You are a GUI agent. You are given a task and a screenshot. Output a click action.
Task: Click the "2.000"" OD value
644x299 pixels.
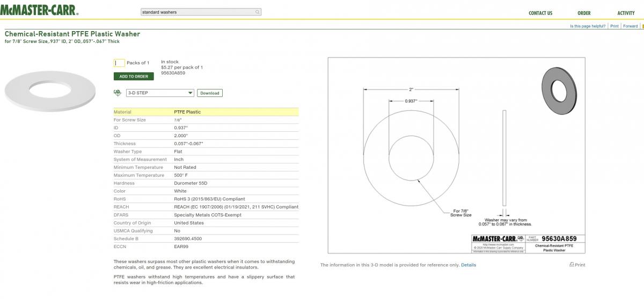[x=181, y=136]
